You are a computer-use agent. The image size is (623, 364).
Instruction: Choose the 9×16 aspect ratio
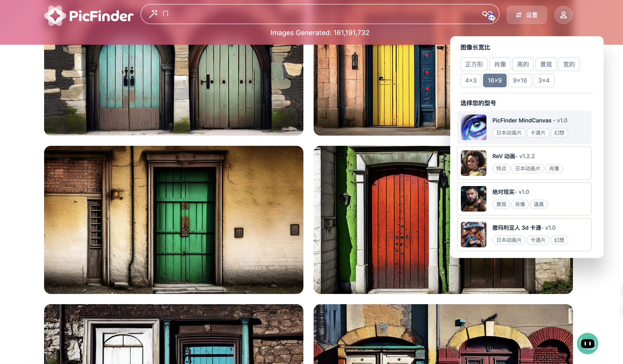520,80
